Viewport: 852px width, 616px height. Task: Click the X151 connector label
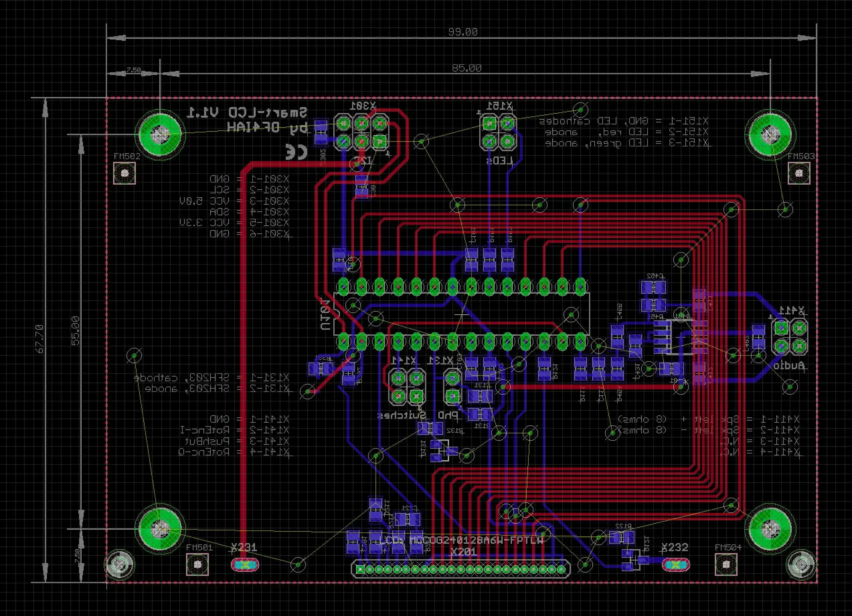pos(500,106)
